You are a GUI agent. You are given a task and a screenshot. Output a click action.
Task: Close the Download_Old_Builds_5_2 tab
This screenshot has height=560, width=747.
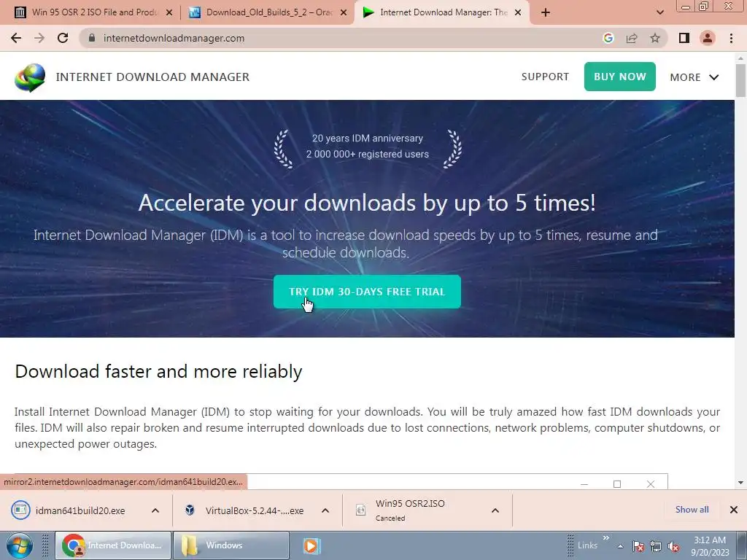click(x=343, y=13)
